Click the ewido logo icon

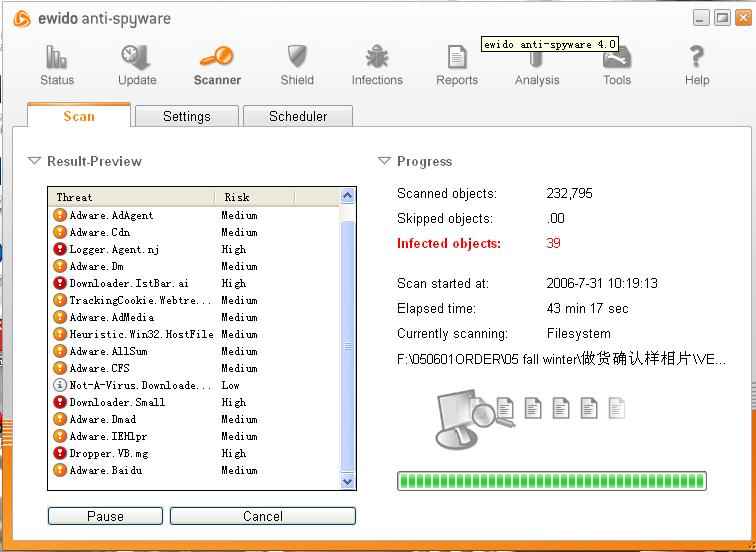point(22,19)
